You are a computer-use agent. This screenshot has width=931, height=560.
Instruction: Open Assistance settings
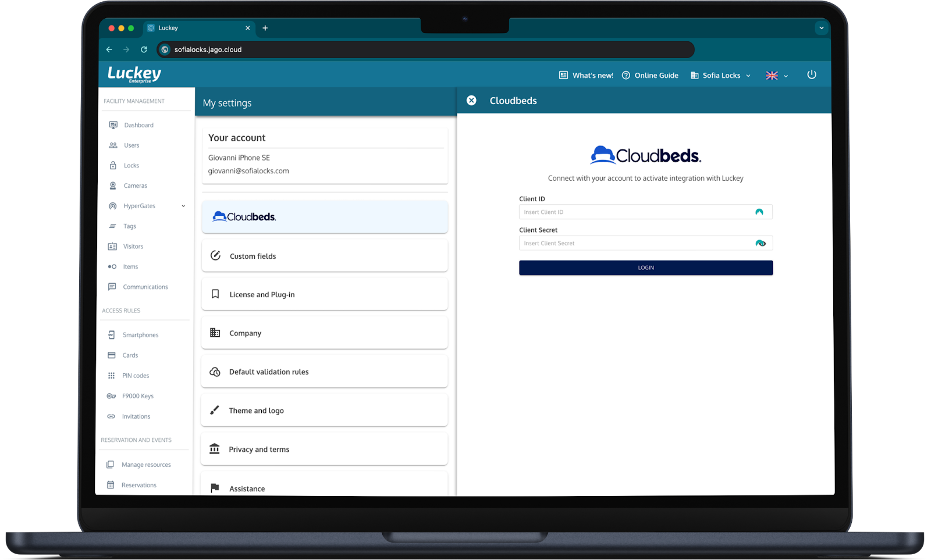click(325, 484)
